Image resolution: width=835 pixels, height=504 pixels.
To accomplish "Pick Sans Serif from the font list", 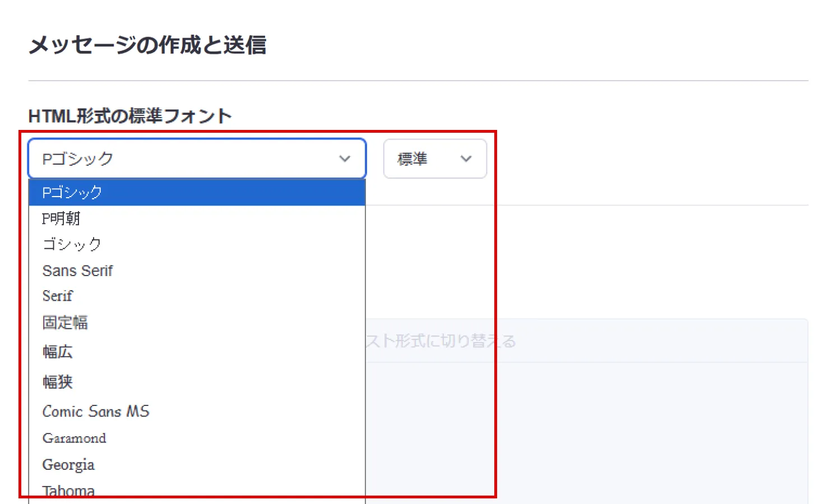I will [78, 271].
